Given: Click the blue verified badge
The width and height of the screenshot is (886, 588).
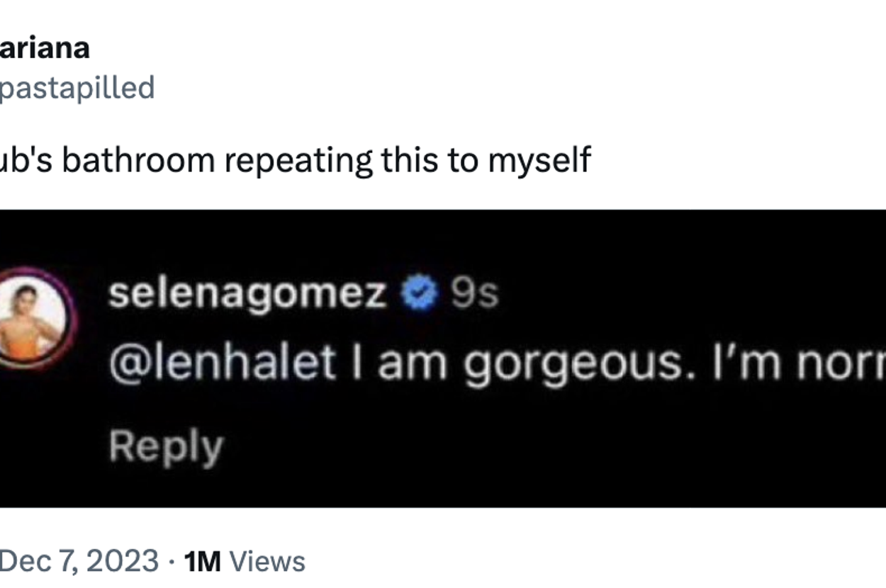Looking at the screenshot, I should click(x=420, y=294).
